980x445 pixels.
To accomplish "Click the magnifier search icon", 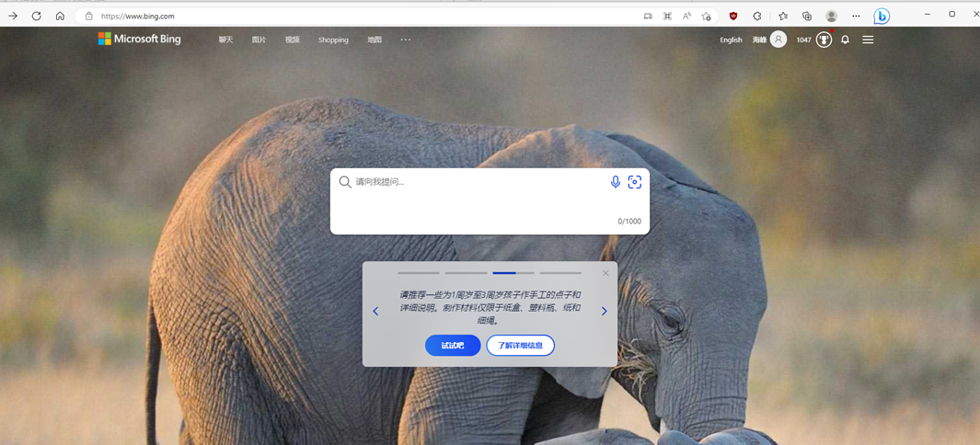I will (345, 182).
